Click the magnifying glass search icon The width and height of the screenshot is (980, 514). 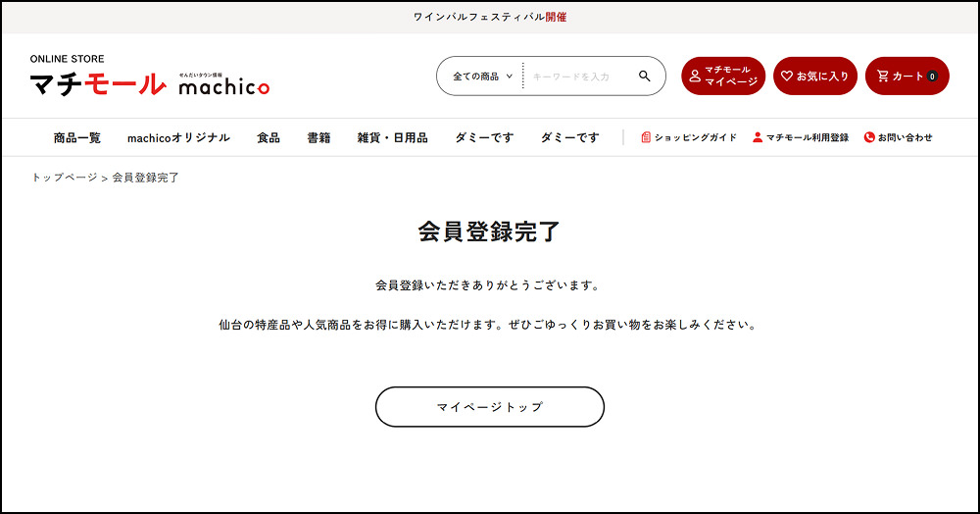[x=644, y=77]
